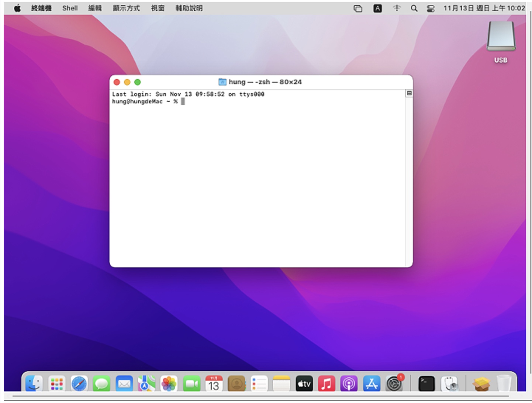The width and height of the screenshot is (532, 403).
Task: Click the input source A icon
Action: point(377,8)
